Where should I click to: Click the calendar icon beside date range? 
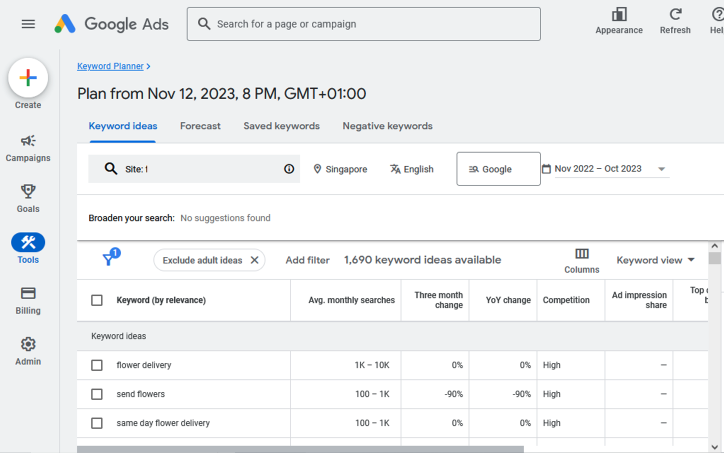click(x=546, y=169)
